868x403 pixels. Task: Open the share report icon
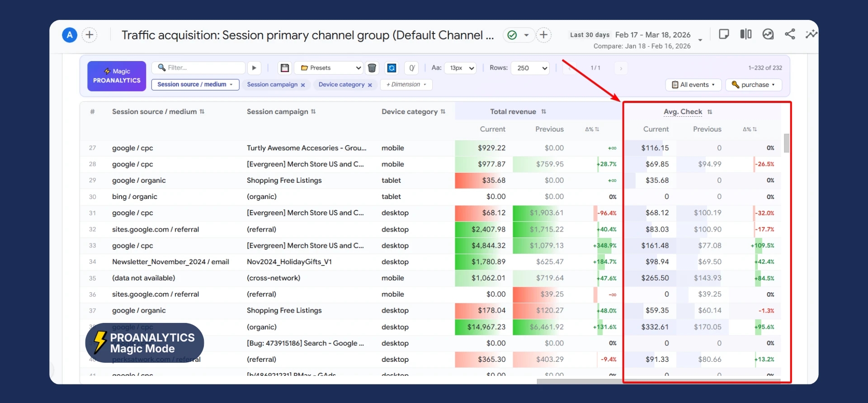[x=790, y=34]
